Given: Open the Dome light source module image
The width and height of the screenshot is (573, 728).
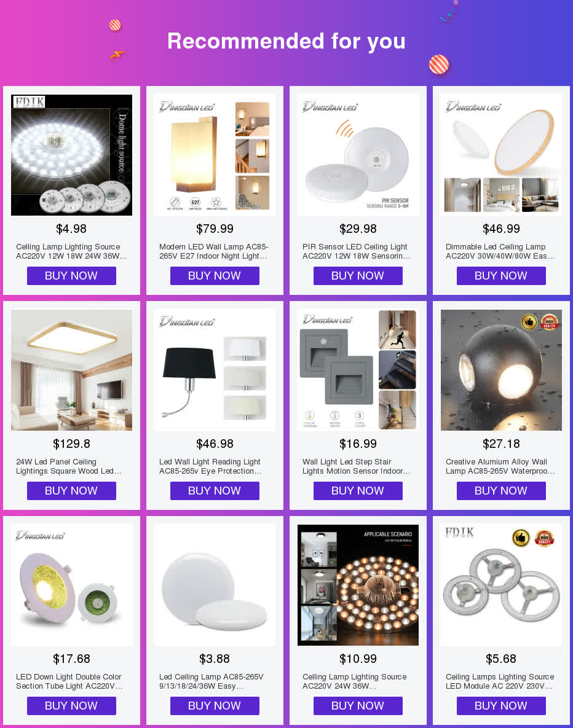Looking at the screenshot, I should pyautogui.click(x=71, y=155).
